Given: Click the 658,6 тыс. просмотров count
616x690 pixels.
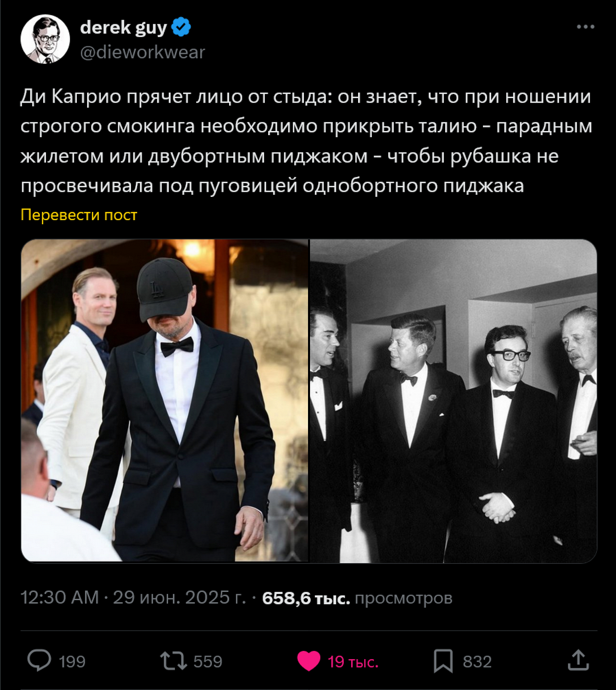Looking at the screenshot, I should coord(357,598).
